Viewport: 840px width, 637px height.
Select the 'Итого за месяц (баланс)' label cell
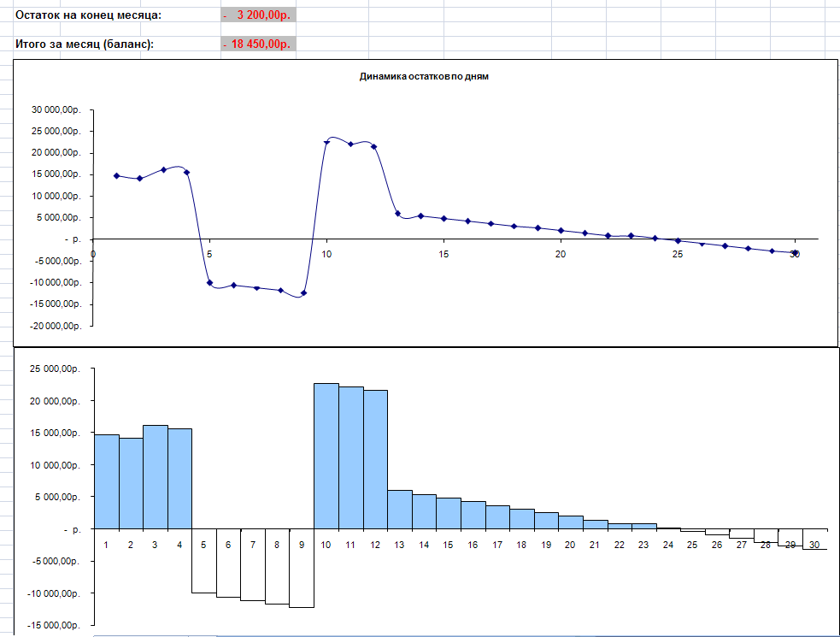(85, 44)
